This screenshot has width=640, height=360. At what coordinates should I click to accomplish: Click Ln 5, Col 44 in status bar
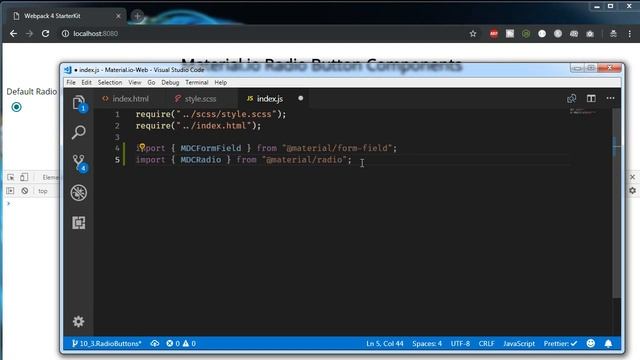(x=384, y=344)
